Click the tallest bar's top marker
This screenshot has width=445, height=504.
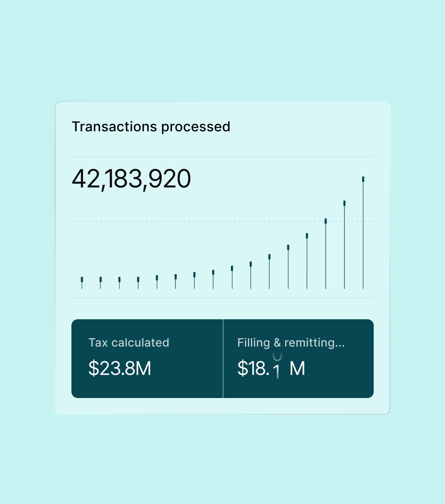pos(363,179)
